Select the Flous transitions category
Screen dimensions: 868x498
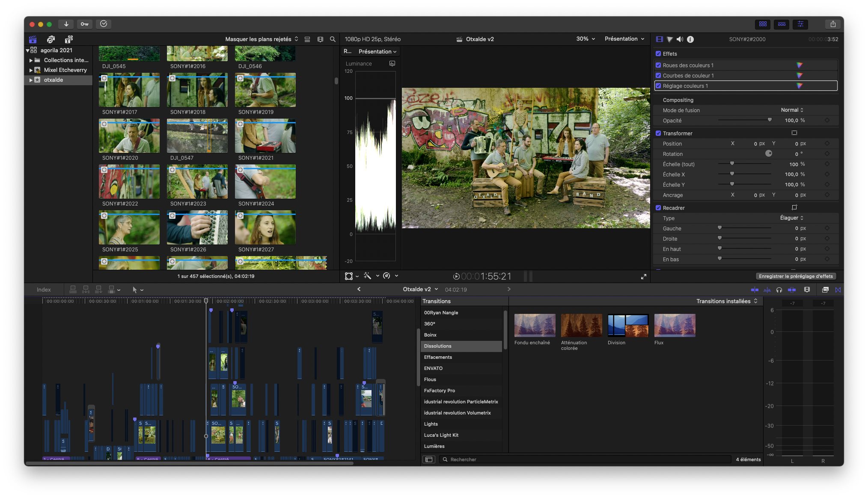click(430, 379)
